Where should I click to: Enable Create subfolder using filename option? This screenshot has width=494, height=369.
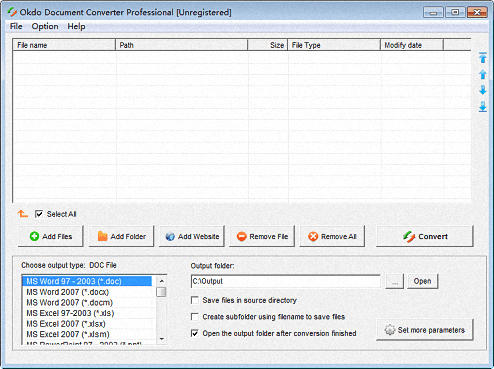(x=195, y=316)
